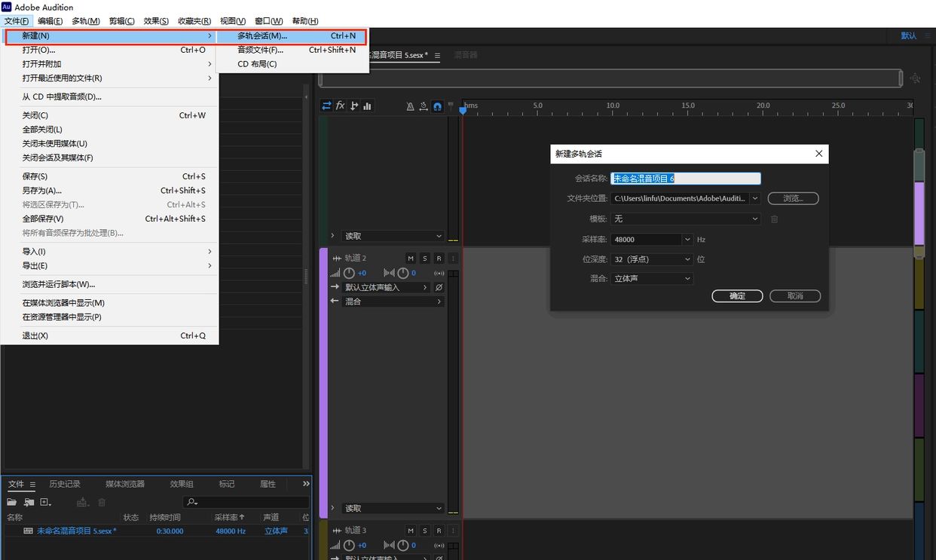This screenshot has width=936, height=560.
Task: Open the editor panel menu beside the session tab
Action: pos(437,55)
